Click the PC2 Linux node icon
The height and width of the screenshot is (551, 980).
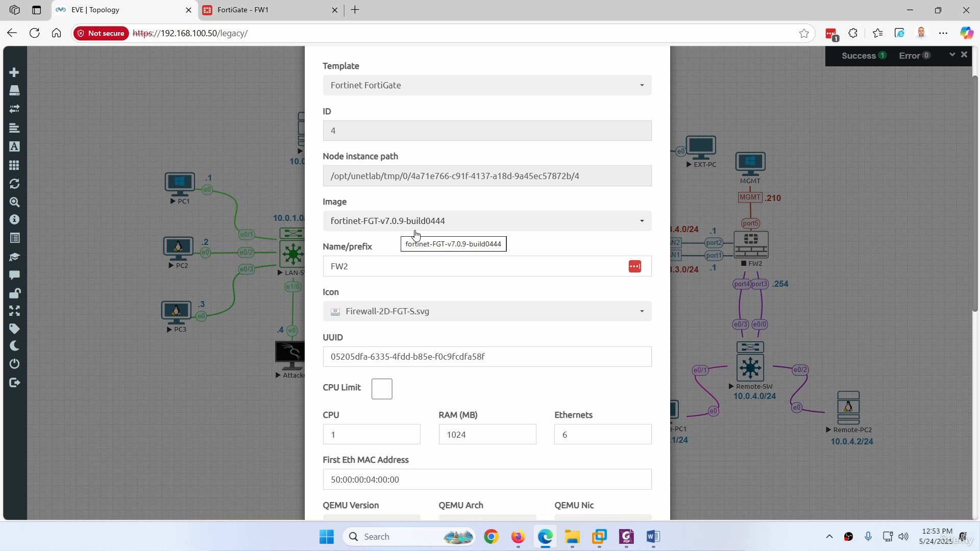coord(178,249)
